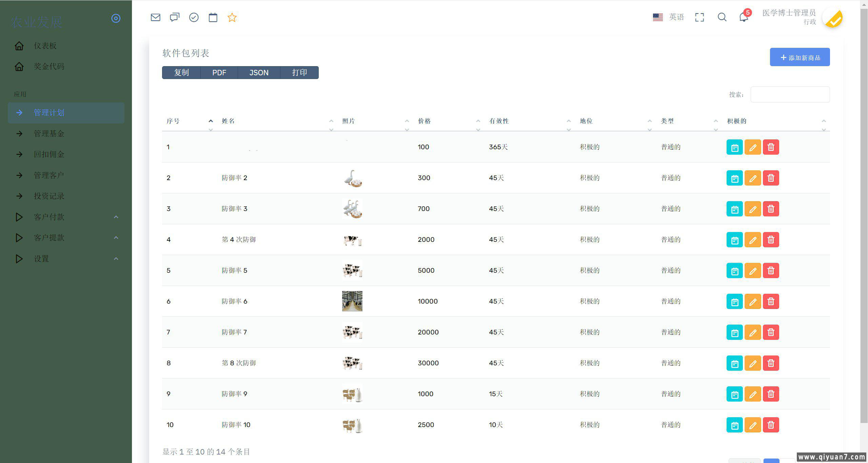868x463 pixels.
Task: Delete row 5 with red trash icon
Action: tap(771, 270)
